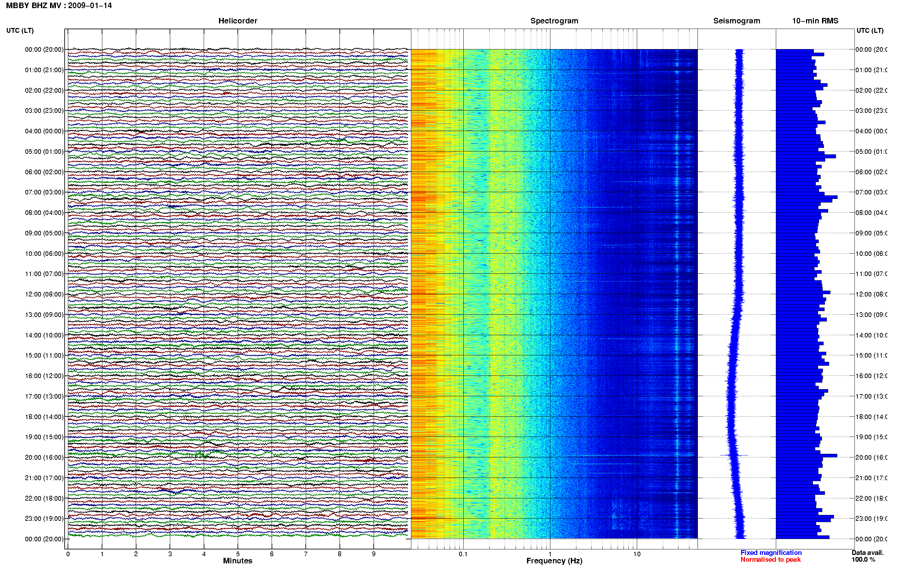Click the title 'MBBY BHZ MV : 2009-01-14'
Viewport: 924px width, 578px height.
59,6
